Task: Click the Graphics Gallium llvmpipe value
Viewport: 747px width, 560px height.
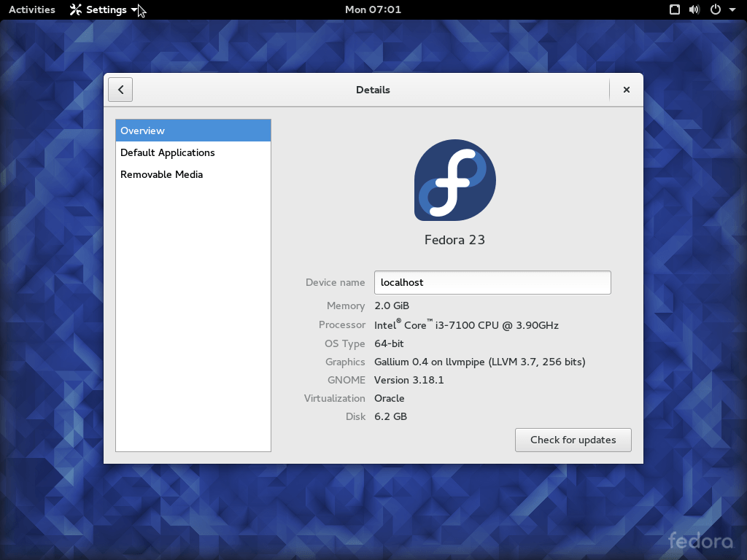Action: point(480,362)
